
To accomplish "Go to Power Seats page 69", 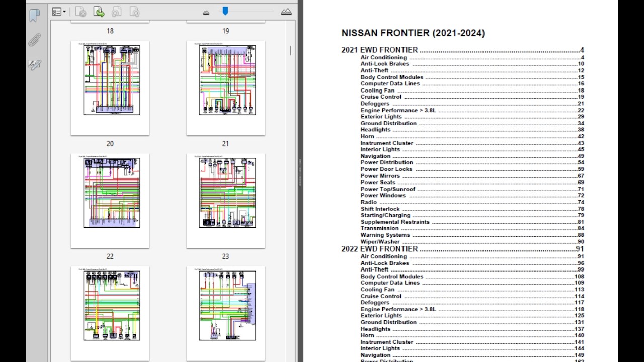I will coord(472,183).
